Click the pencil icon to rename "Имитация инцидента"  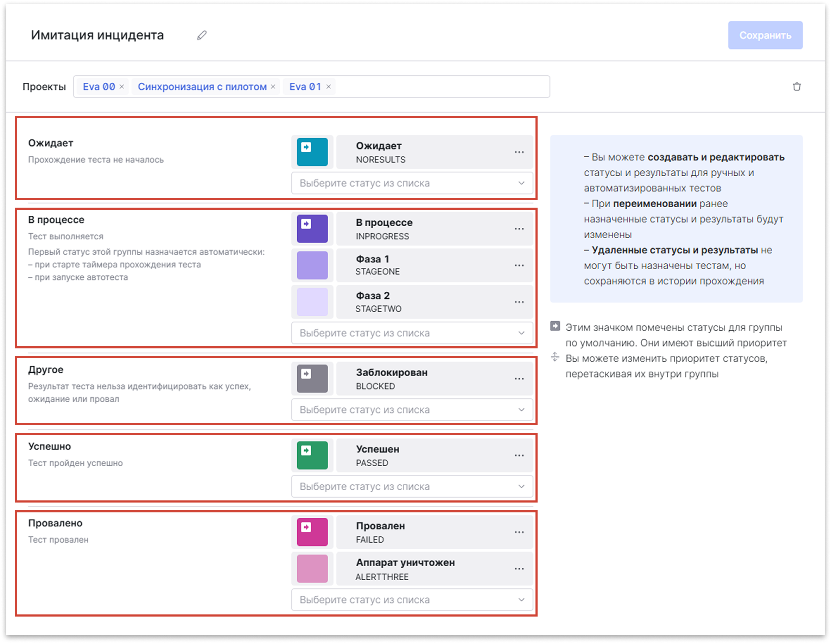(202, 36)
